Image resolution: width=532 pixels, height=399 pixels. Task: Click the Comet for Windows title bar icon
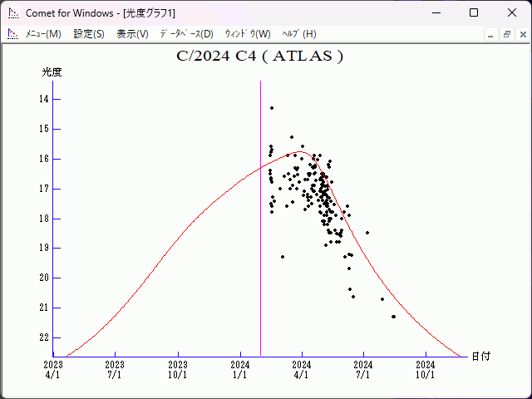(x=12, y=12)
